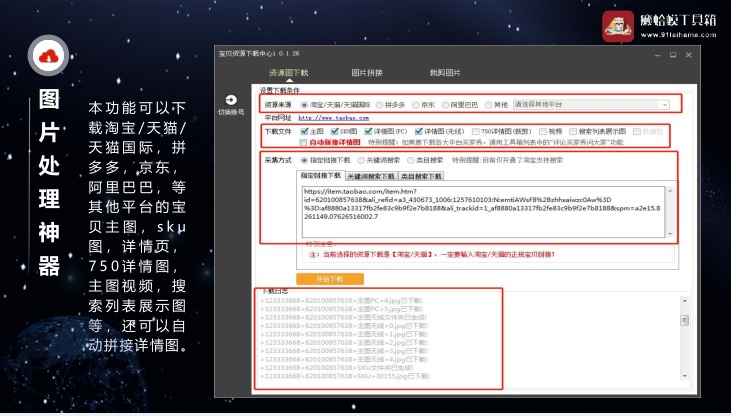Image resolution: width=731 pixels, height=416 pixels.
Task: Click the download log scroll-down arrow
Action: tap(684, 376)
